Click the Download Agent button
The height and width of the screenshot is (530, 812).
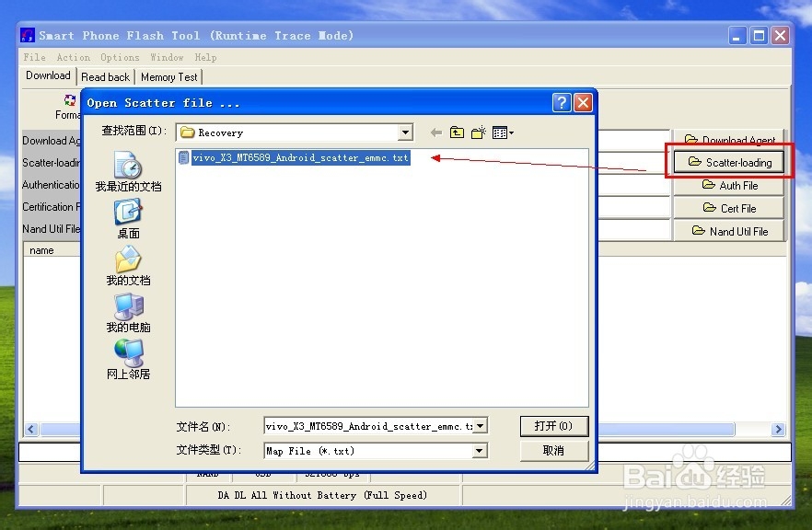[728, 139]
